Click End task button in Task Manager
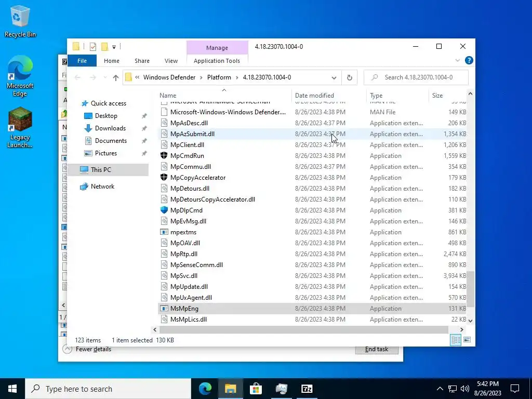This screenshot has height=399, width=532. (377, 350)
